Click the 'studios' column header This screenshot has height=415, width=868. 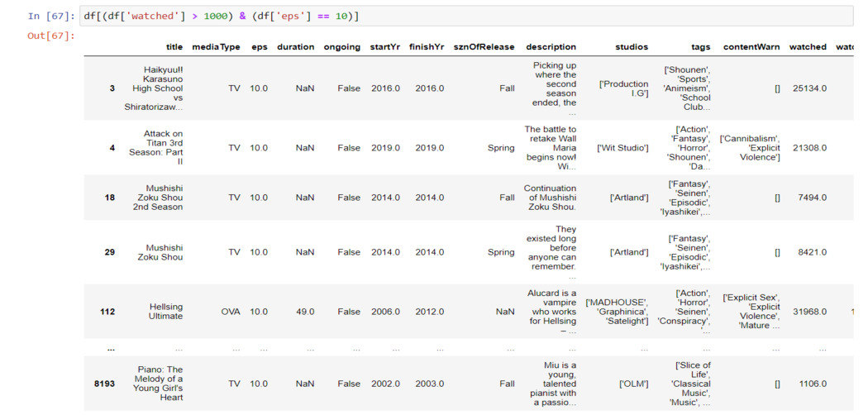[632, 47]
